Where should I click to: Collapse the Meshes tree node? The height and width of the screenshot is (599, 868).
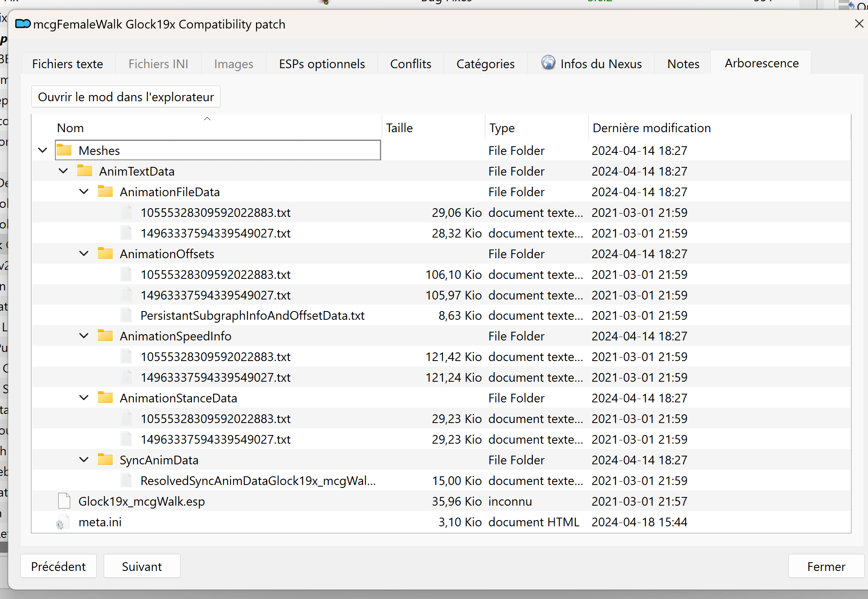[x=43, y=150]
